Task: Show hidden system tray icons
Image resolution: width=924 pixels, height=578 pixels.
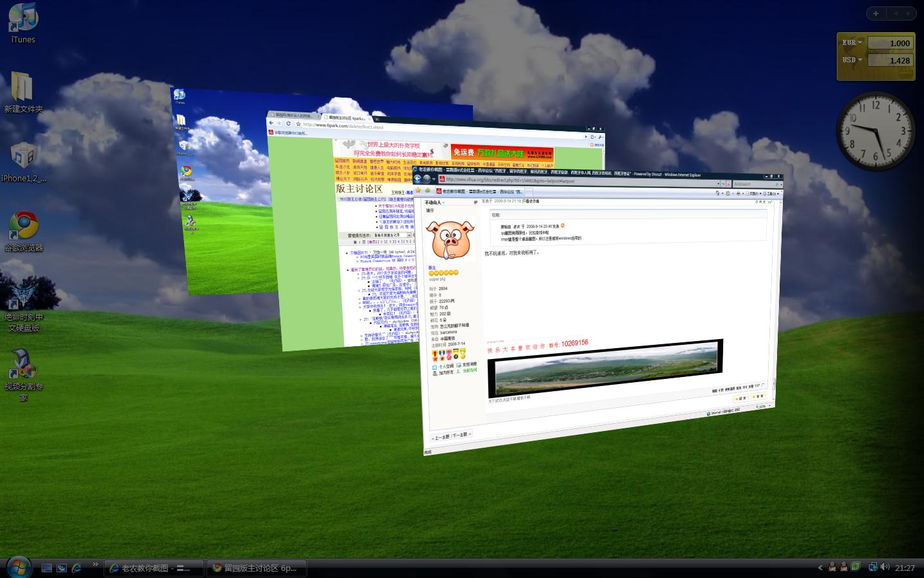Action: [820, 568]
